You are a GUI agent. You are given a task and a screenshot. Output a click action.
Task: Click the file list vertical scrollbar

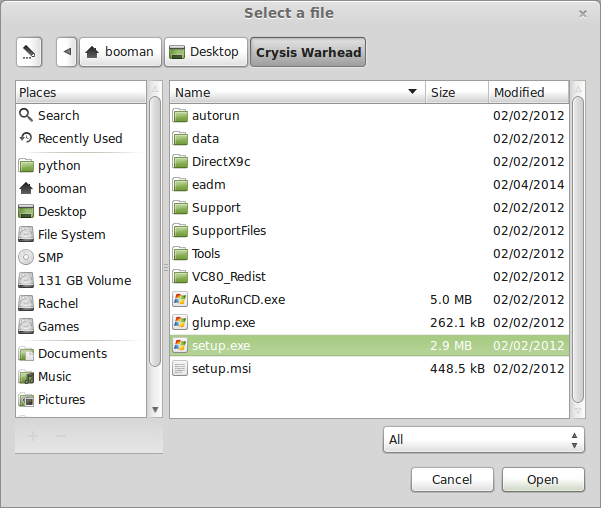pos(578,249)
